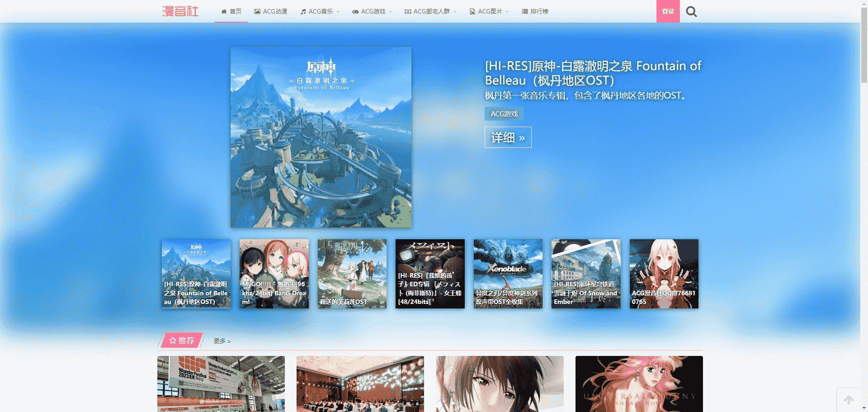Open the Wonder Festival recommended card
Image resolution: width=868 pixels, height=412 pixels.
pos(221,384)
